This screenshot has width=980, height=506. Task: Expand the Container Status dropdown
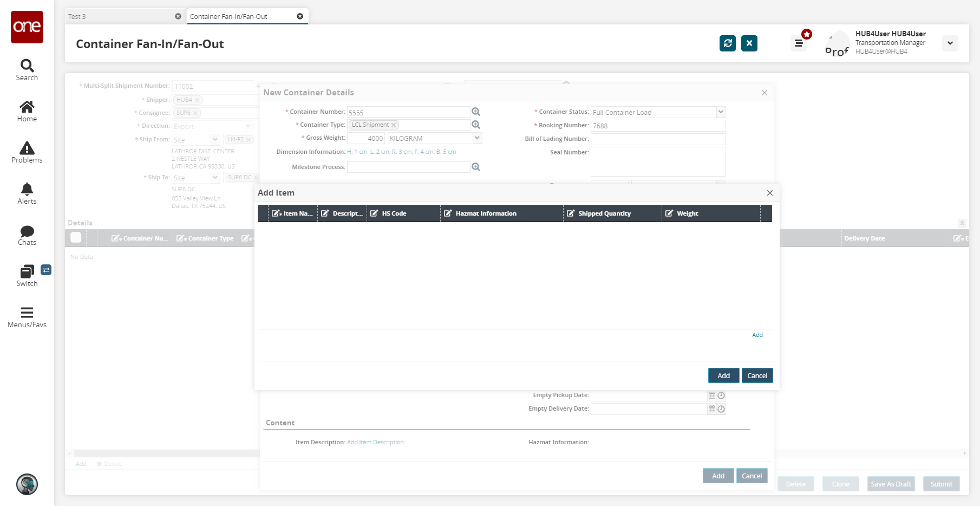tap(720, 112)
